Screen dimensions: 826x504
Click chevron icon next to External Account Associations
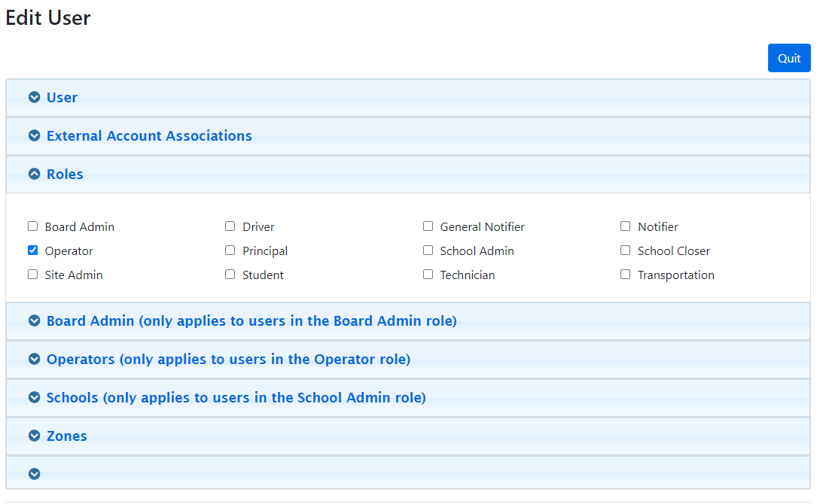point(34,135)
